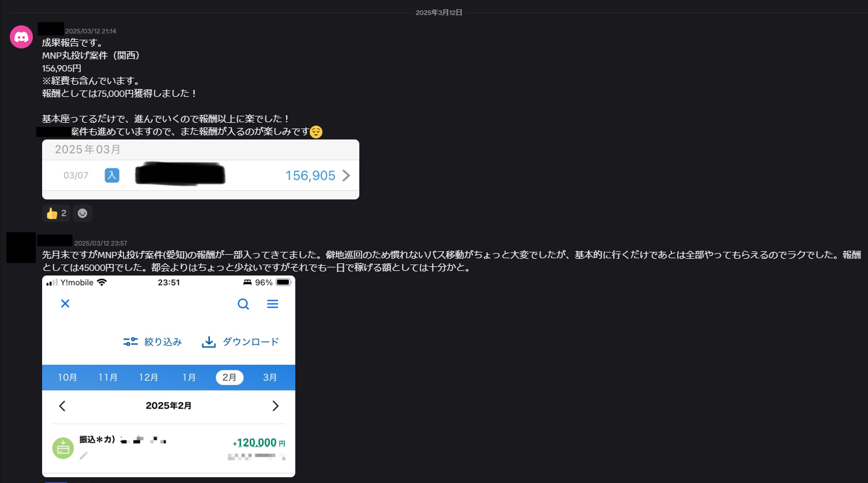Select the highlighted 2月 month tab
This screenshot has height=483, width=868.
click(230, 378)
